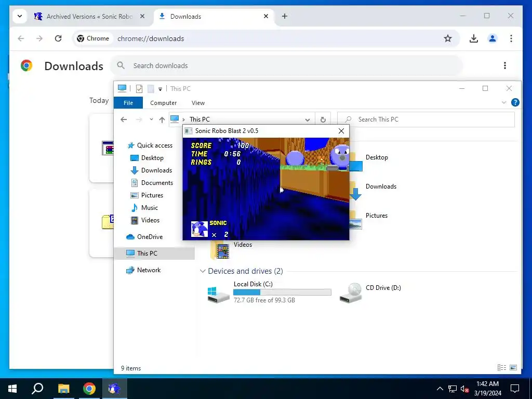Open Explorer help icon
Viewport: 532px width, 399px height.
click(x=515, y=102)
